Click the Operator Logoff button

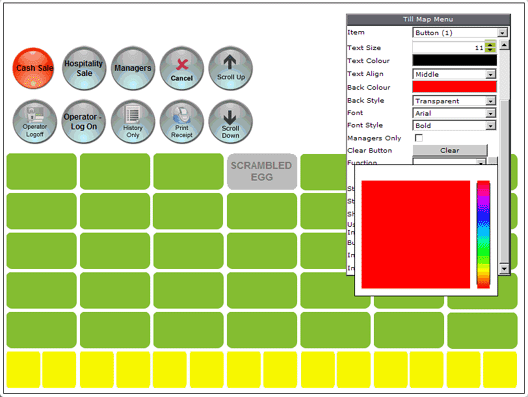click(35, 122)
